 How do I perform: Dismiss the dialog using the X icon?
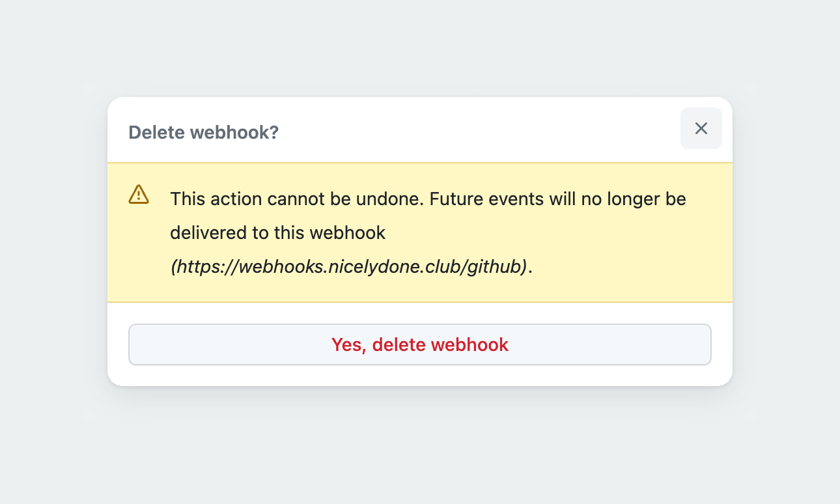[701, 128]
